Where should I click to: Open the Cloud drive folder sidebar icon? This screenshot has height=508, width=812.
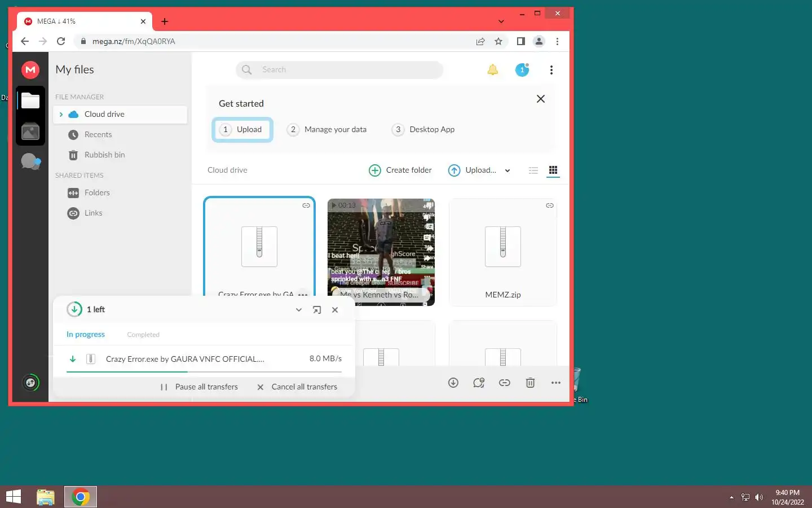(30, 101)
